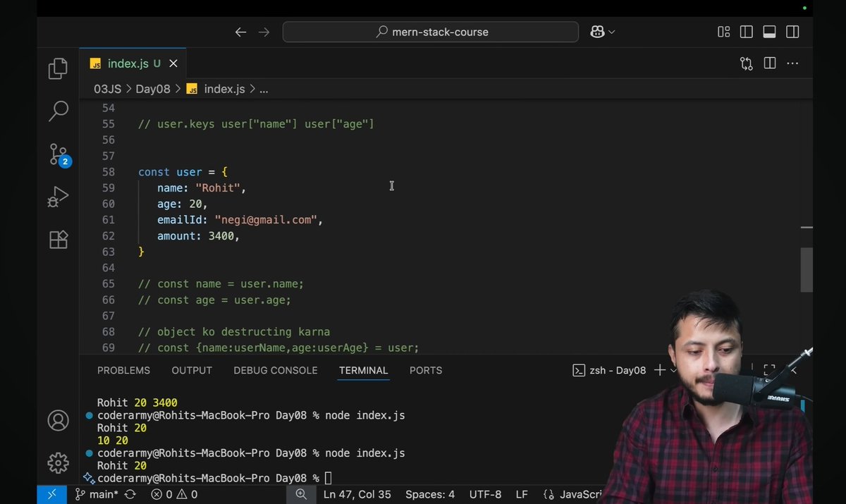The width and height of the screenshot is (846, 504).
Task: Open the Search view in activity bar
Action: (58, 111)
